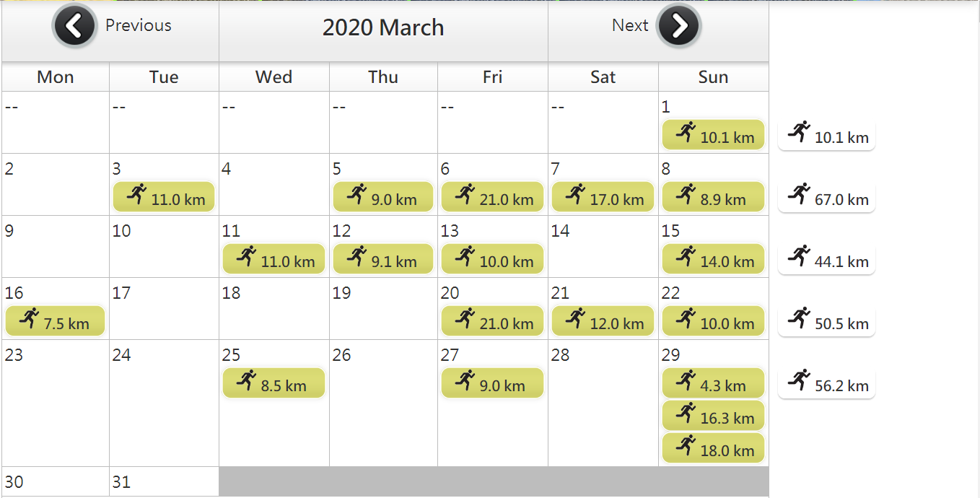
Task: Select the runner icon on the 18.0 km entry
Action: click(x=686, y=445)
